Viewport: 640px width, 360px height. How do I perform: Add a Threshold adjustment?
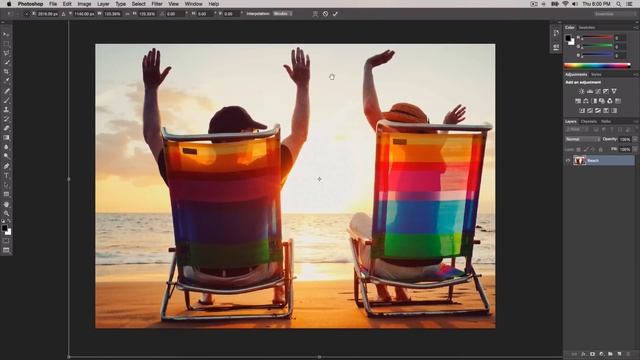tap(598, 111)
